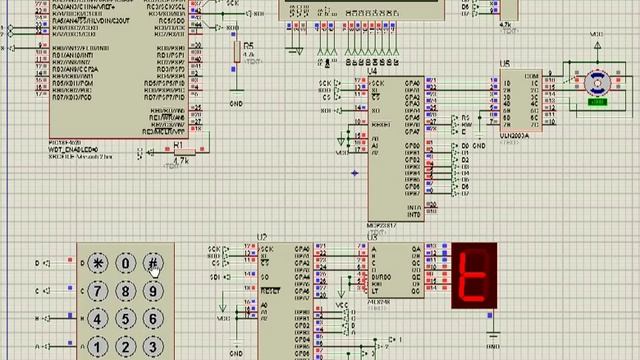Viewport: 640px width, 360px height.
Task: Click the U3 reference label
Action: [x=372, y=237]
